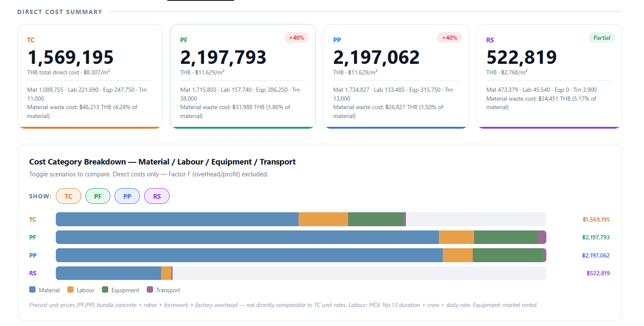The width and height of the screenshot is (644, 326).
Task: Click the +40% badge on PF card
Action: [x=296, y=38]
